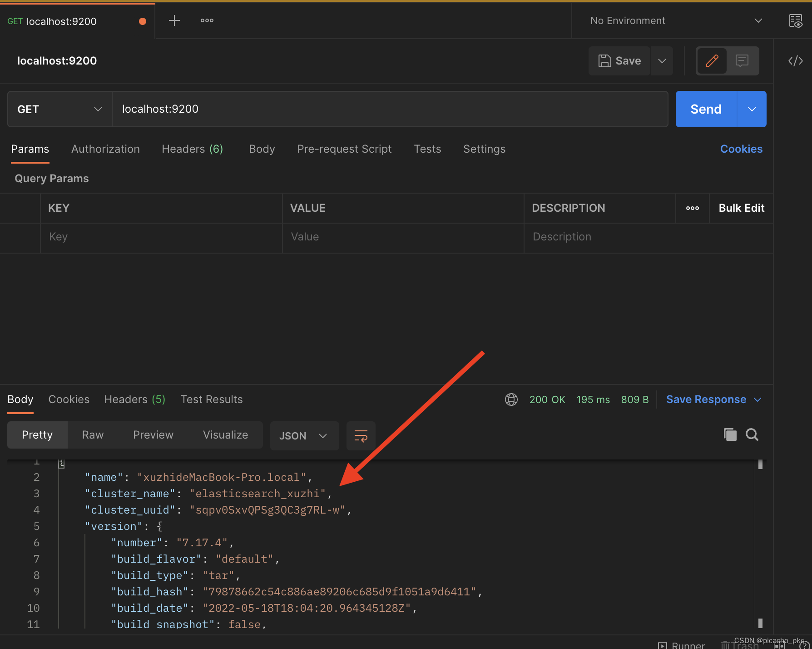
Task: Expand the GET method dropdown
Action: [59, 109]
